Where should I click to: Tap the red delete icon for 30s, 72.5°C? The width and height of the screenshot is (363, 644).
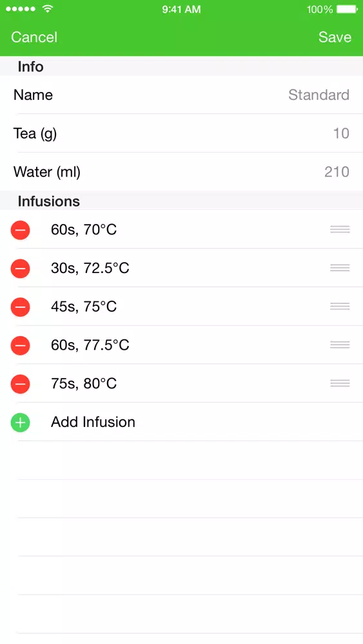pyautogui.click(x=20, y=268)
